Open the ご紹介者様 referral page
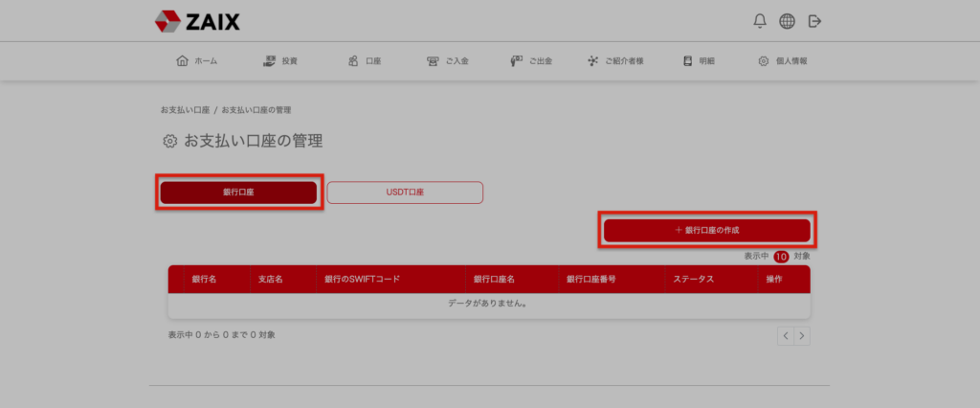 [x=615, y=61]
